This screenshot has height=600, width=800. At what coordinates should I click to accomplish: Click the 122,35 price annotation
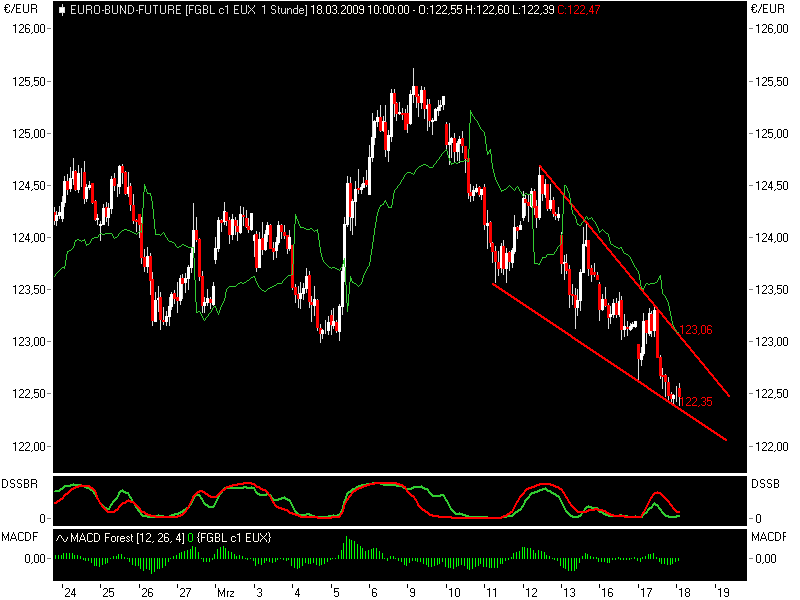pyautogui.click(x=697, y=399)
